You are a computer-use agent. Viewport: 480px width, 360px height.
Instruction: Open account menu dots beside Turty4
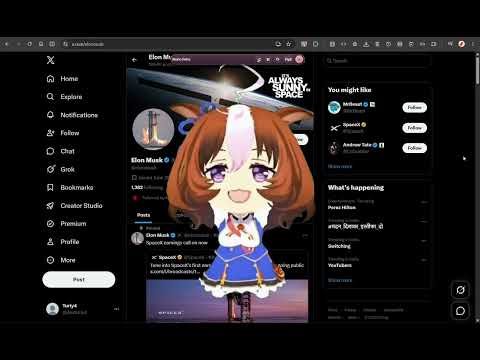pyautogui.click(x=116, y=309)
